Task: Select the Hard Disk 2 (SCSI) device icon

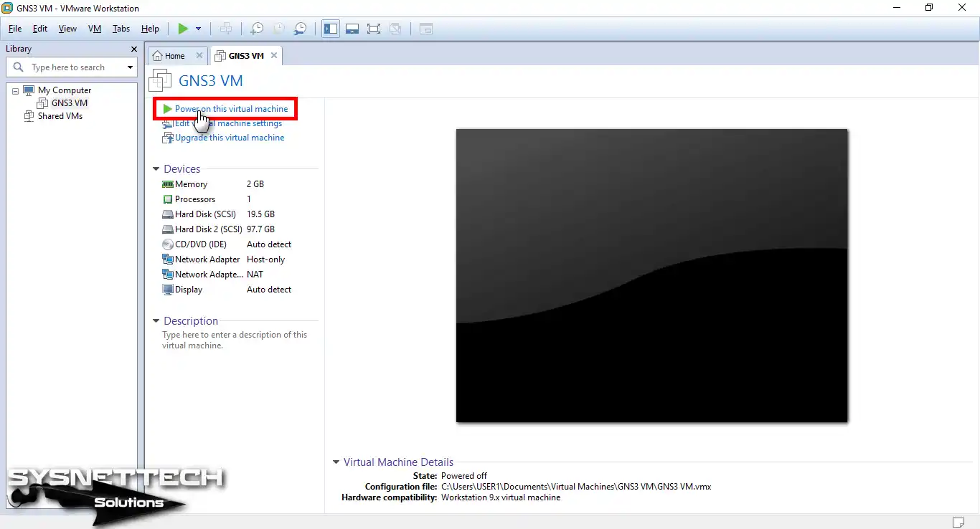Action: click(168, 229)
